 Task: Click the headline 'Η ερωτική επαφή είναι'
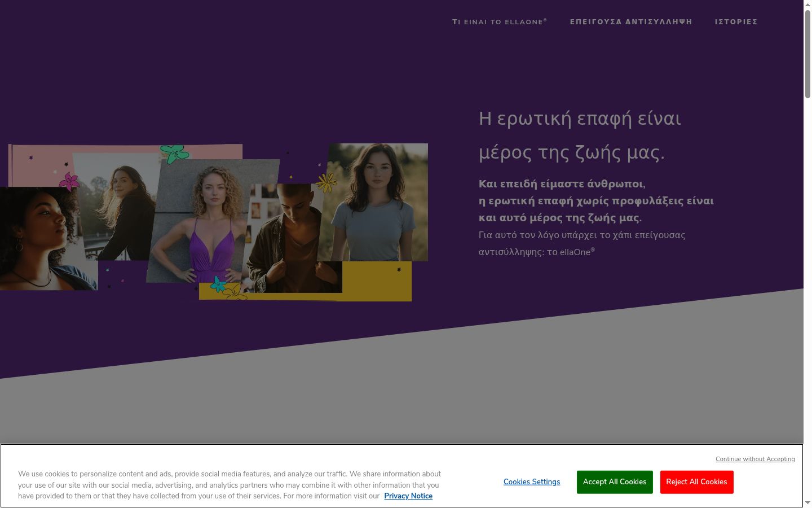(x=580, y=119)
